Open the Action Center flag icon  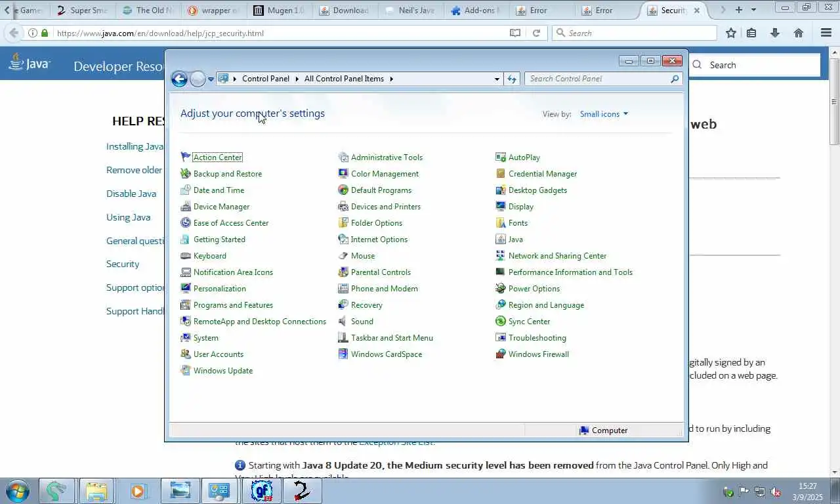[x=186, y=157]
